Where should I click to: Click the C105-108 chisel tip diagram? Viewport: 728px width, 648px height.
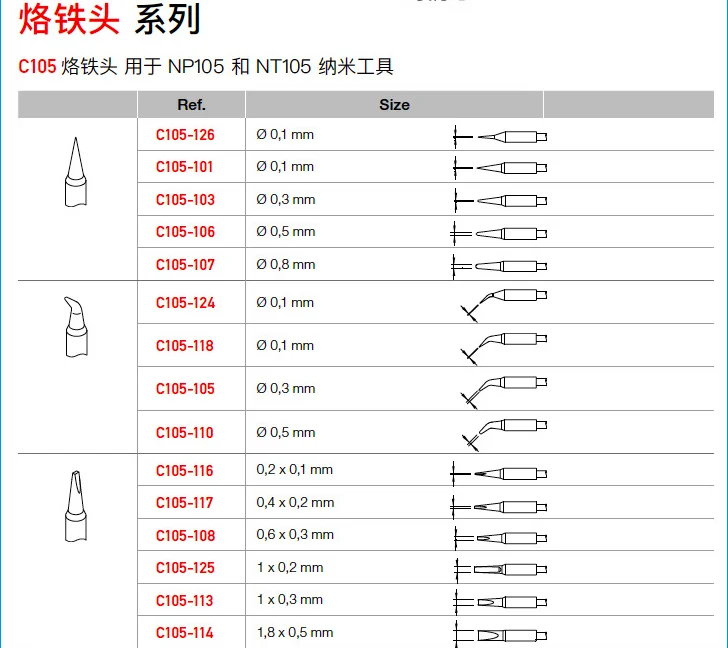pyautogui.click(x=500, y=538)
